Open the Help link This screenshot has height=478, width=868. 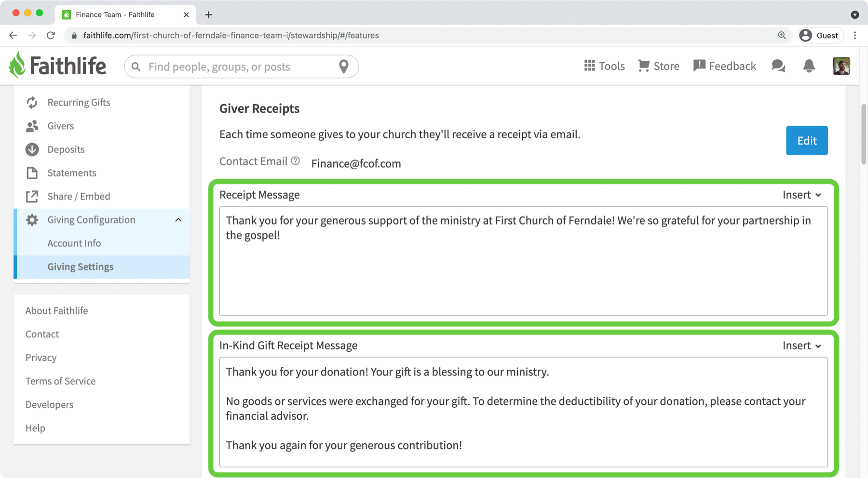click(35, 428)
